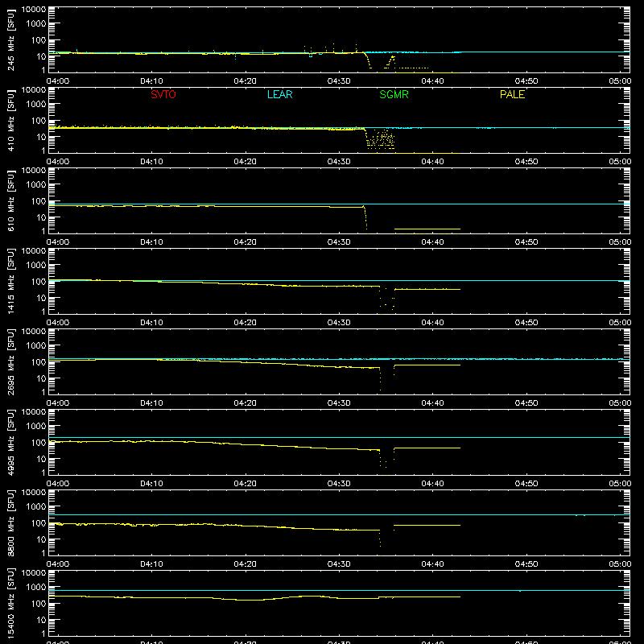The height and width of the screenshot is (644, 644).
Task: Select the 4995 MHz [SFU] axis title
Action: click(x=10, y=442)
